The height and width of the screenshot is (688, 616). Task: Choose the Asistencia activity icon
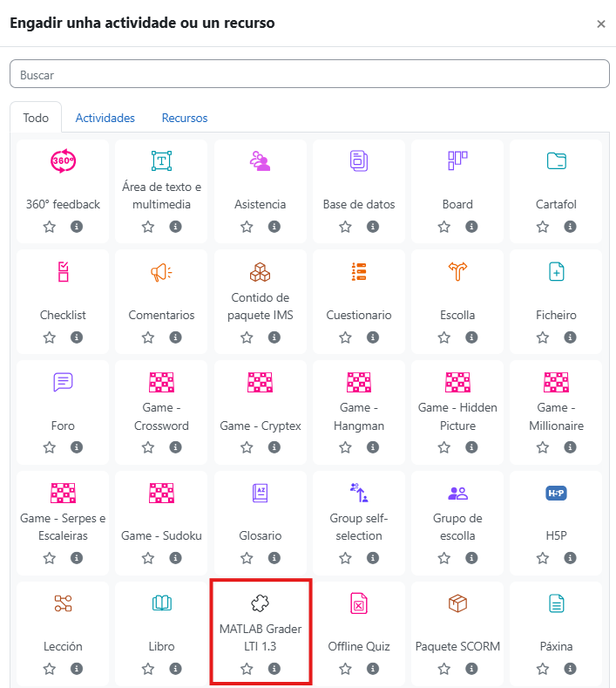click(260, 161)
